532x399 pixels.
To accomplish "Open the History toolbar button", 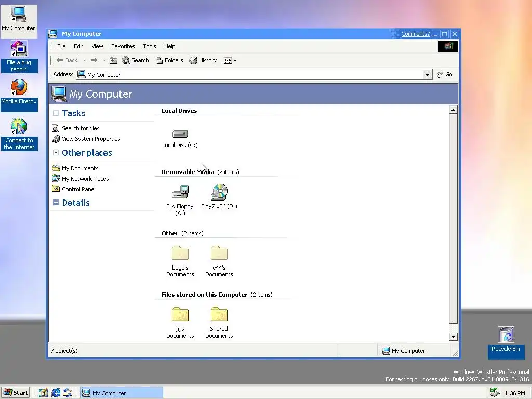I will pos(203,60).
